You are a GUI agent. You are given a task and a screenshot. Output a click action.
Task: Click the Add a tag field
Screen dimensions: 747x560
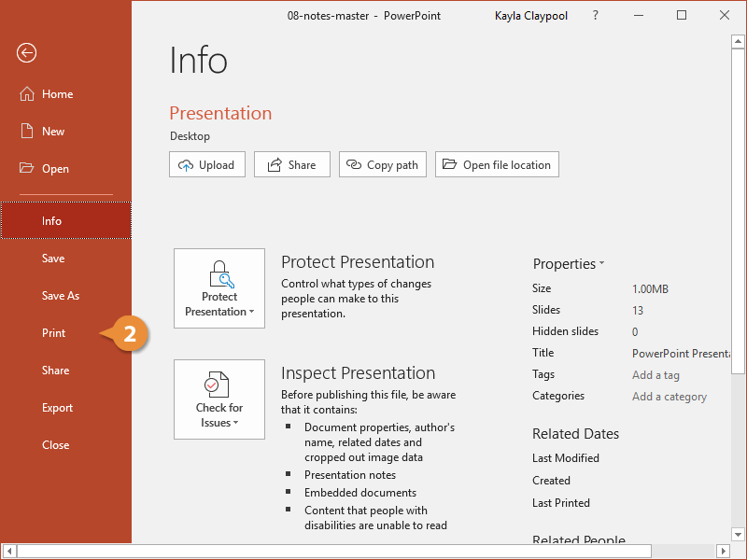point(655,375)
